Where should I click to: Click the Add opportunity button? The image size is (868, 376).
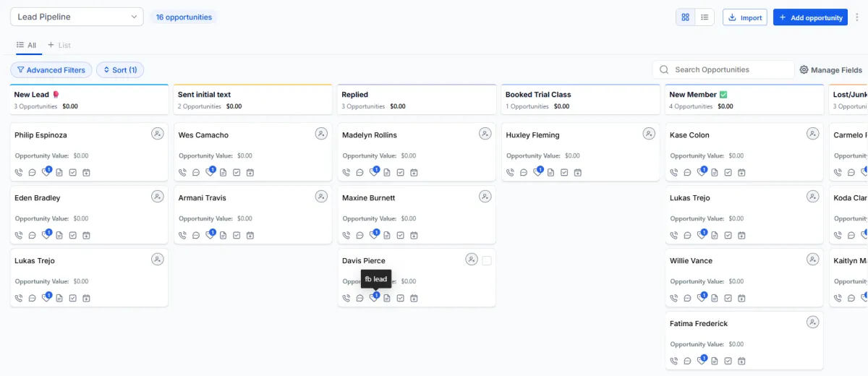pos(810,17)
